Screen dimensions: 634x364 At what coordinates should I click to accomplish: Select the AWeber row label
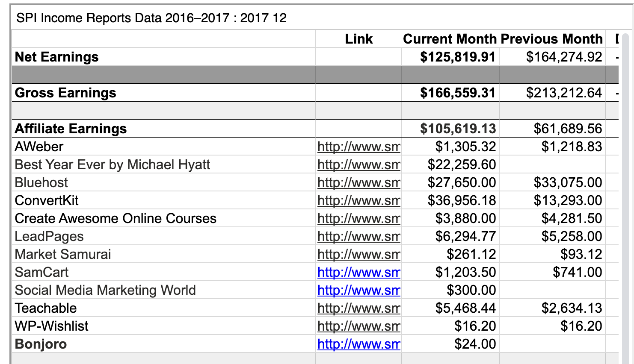[x=39, y=147]
